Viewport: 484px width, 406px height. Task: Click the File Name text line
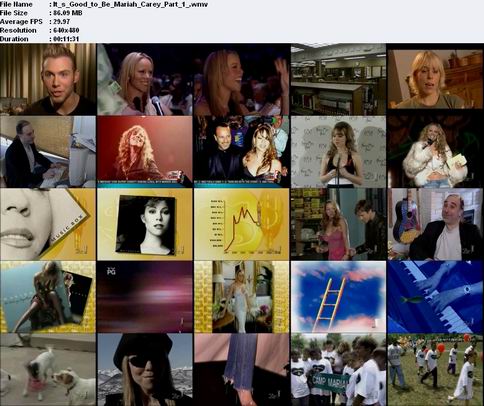104,4
